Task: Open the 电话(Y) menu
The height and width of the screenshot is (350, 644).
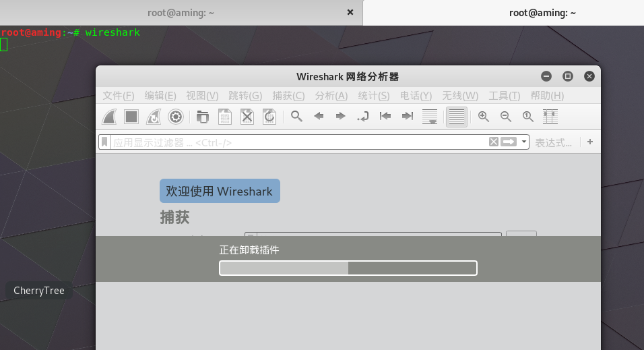Action: coord(416,96)
